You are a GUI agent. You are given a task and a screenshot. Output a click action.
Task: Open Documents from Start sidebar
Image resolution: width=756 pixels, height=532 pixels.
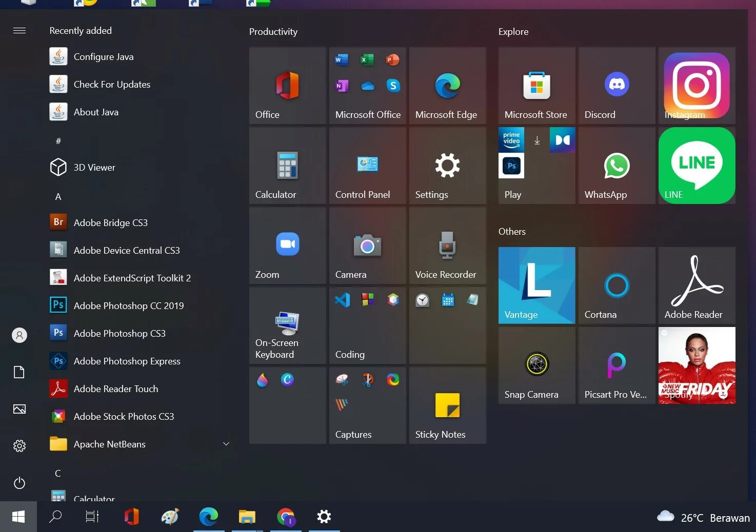point(19,372)
